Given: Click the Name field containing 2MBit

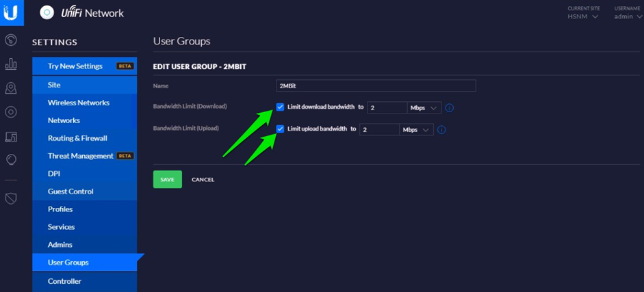Looking at the screenshot, I should pos(375,86).
